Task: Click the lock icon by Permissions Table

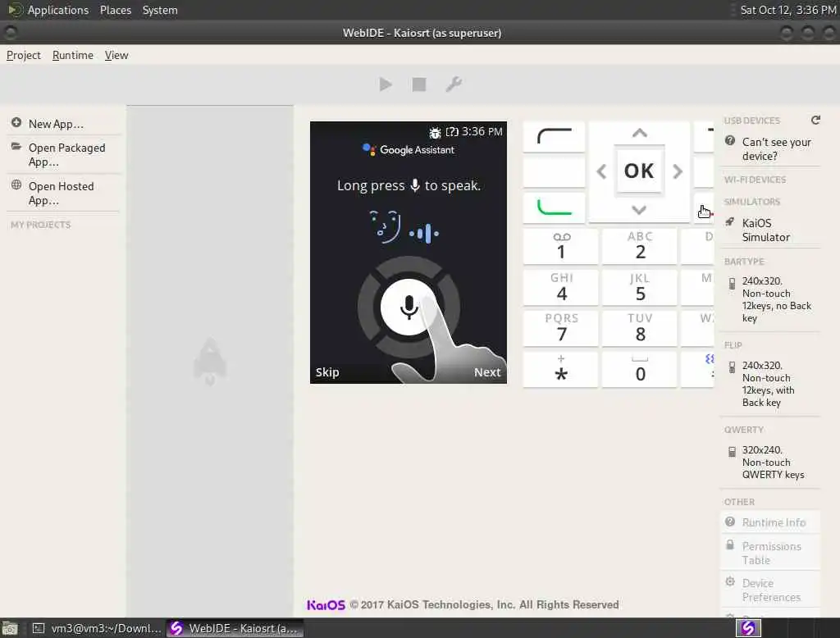Action: [x=729, y=545]
